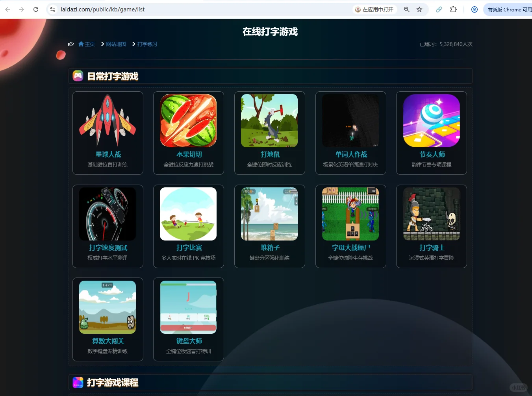
Task: Click the 算数大闯关 title link
Action: (x=108, y=341)
